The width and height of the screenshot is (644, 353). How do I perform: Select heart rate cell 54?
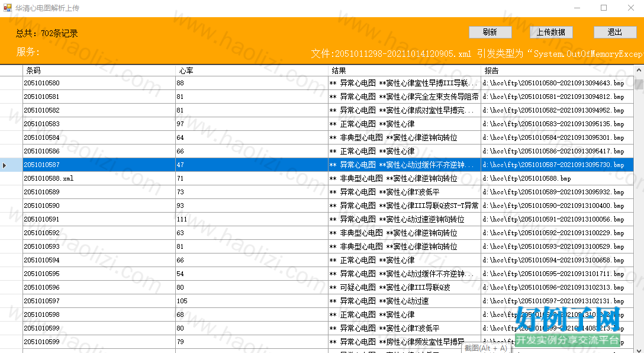coord(252,273)
